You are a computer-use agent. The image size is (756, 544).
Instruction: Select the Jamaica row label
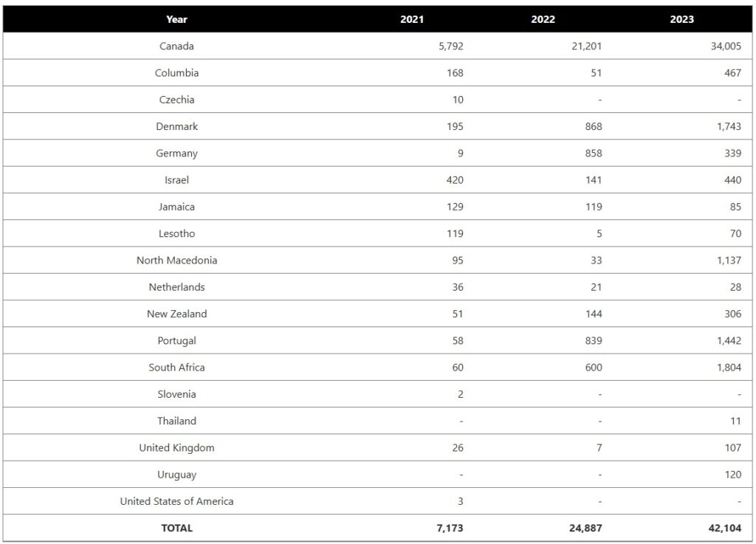pyautogui.click(x=176, y=207)
